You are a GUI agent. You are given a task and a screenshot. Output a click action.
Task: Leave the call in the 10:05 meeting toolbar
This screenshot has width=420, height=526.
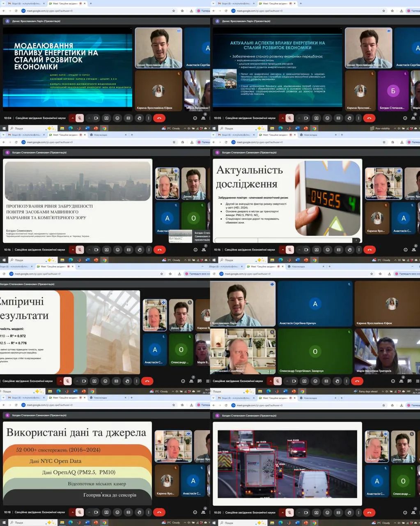(x=369, y=118)
